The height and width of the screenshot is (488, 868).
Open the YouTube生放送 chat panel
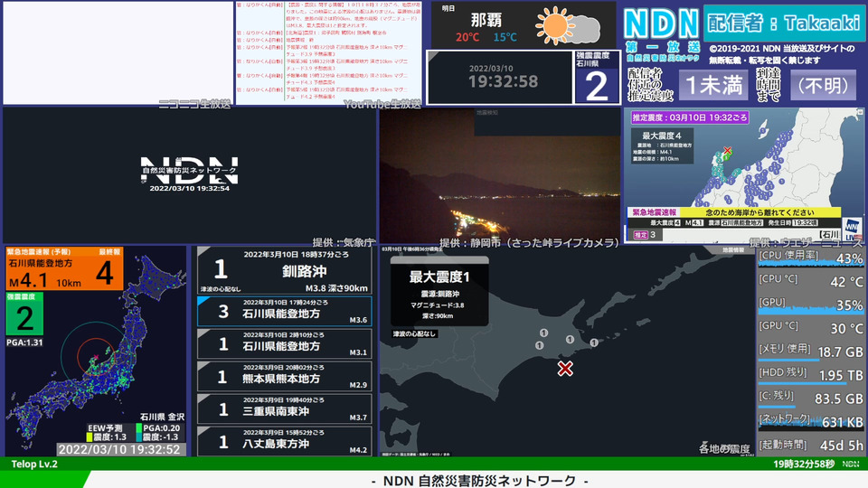pos(329,52)
